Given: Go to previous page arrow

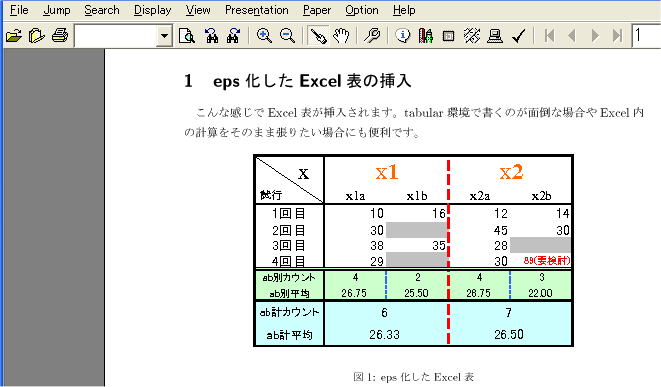Looking at the screenshot, I should click(x=572, y=35).
